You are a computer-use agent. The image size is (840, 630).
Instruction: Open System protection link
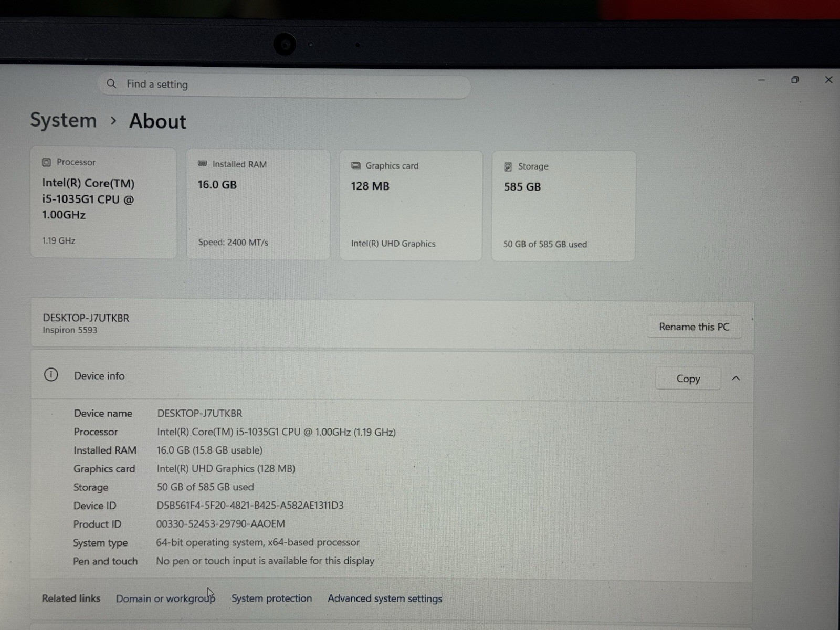[x=271, y=598]
